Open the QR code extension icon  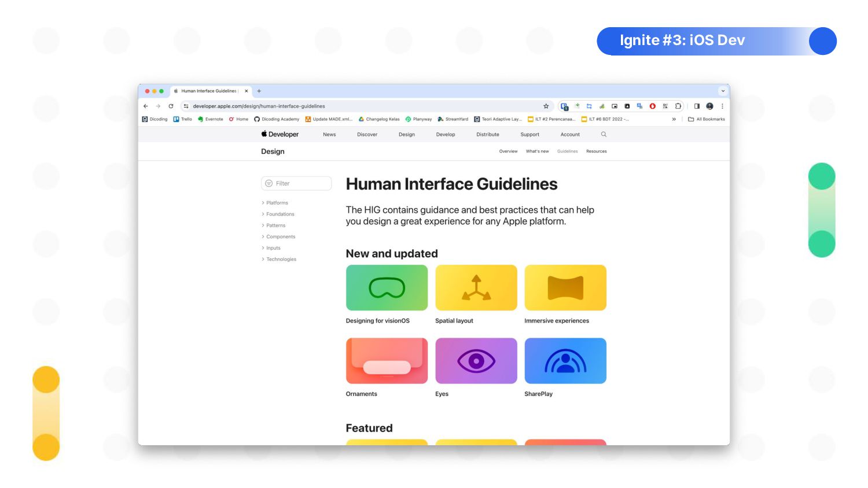coord(665,106)
